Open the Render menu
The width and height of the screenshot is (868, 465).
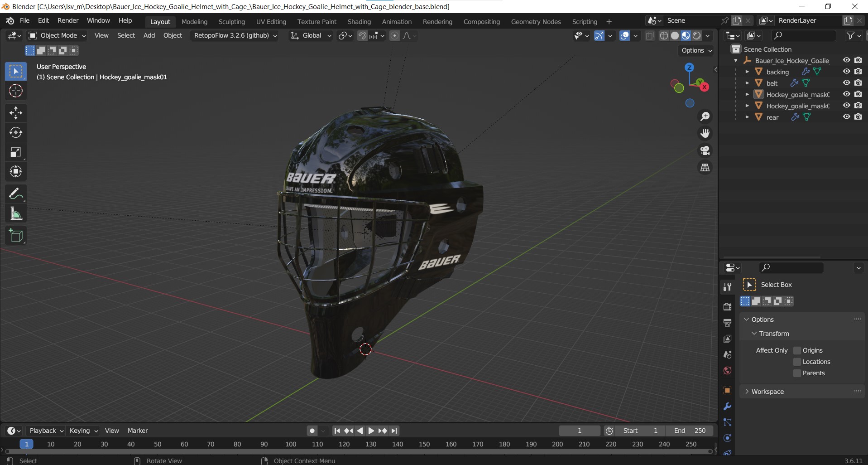click(68, 21)
